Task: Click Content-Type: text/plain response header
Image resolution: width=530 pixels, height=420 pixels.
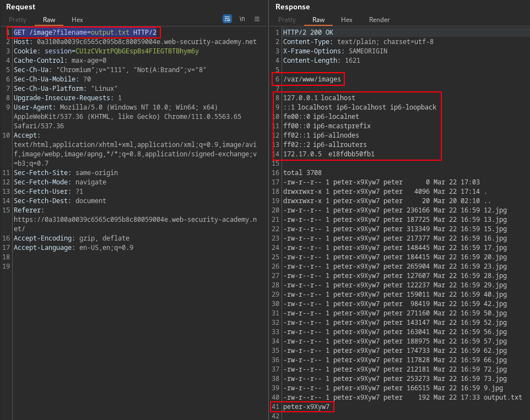Action: (358, 42)
